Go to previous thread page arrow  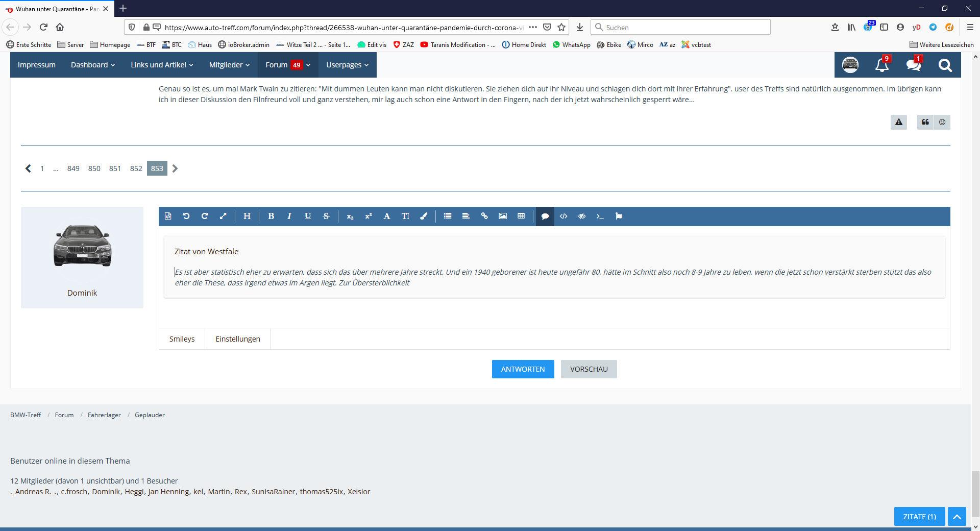[28, 168]
